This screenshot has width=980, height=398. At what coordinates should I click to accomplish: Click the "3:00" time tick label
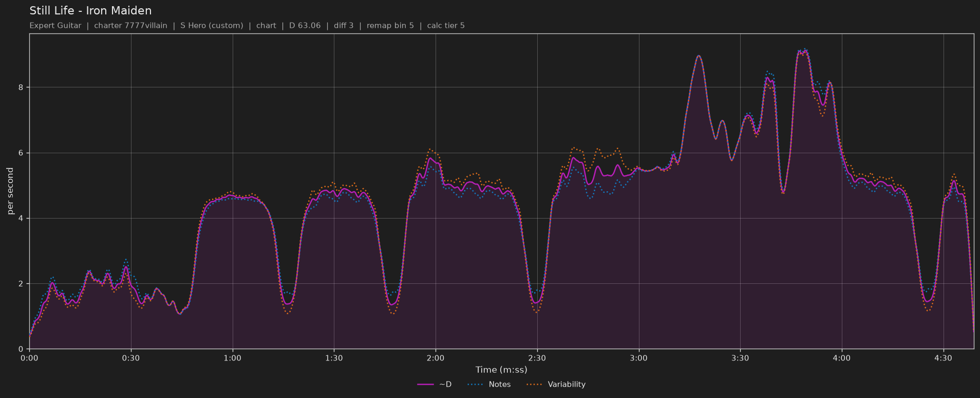(x=639, y=358)
